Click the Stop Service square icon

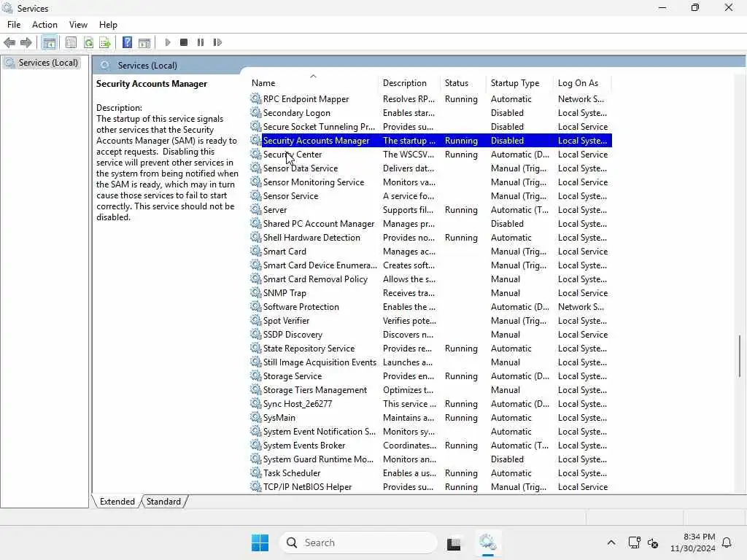pos(184,42)
